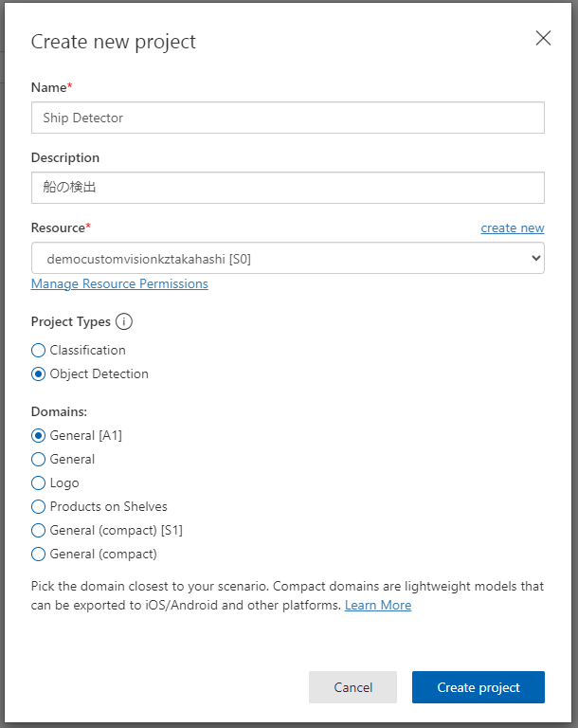Screen dimensions: 578x728
Task: Click the Create project button
Action: click(478, 687)
